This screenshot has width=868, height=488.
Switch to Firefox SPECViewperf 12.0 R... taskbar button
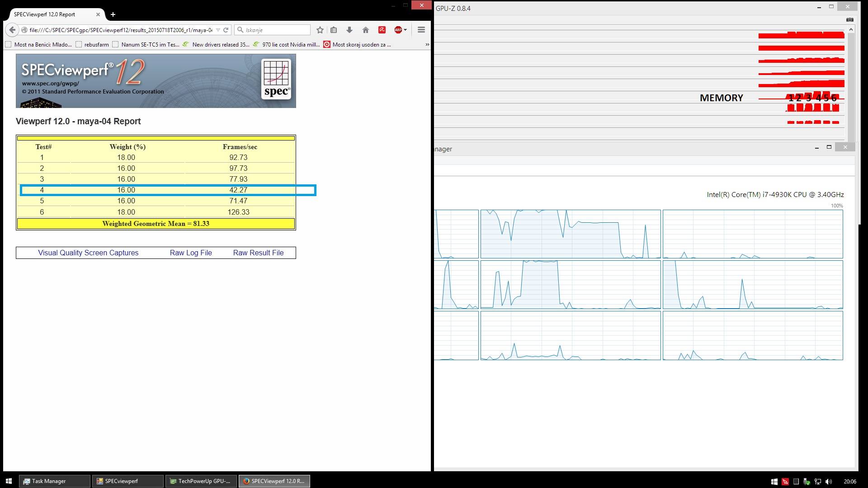pos(274,481)
